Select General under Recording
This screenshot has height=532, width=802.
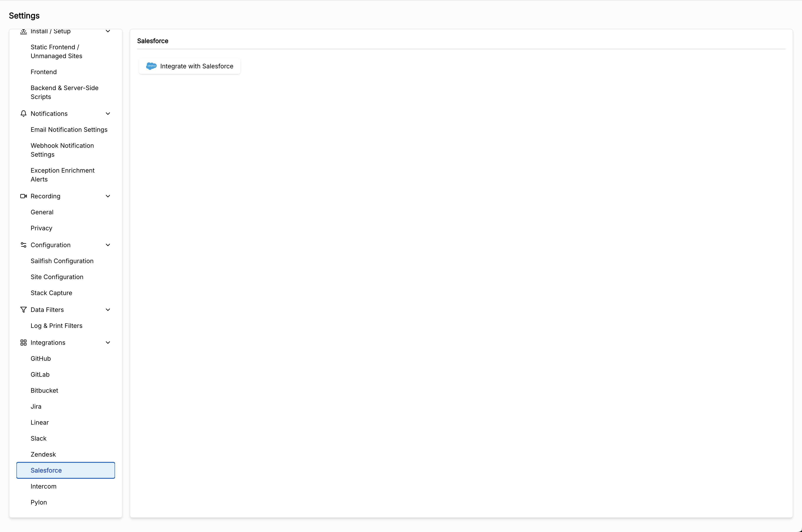pos(66,212)
